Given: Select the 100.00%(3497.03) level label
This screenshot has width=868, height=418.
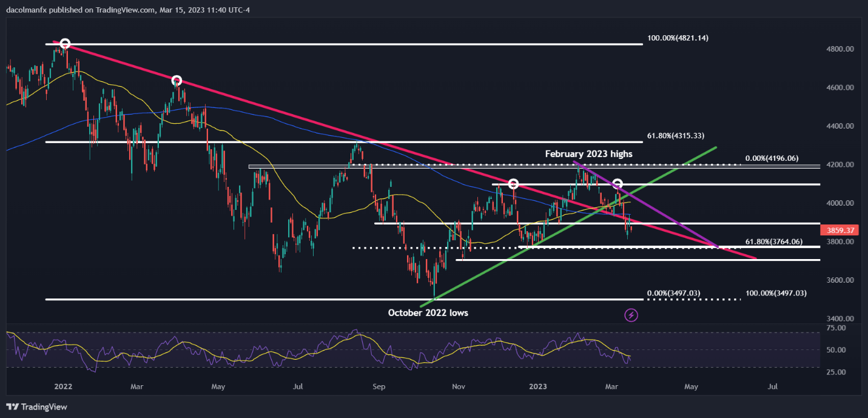Looking at the screenshot, I should click(776, 293).
